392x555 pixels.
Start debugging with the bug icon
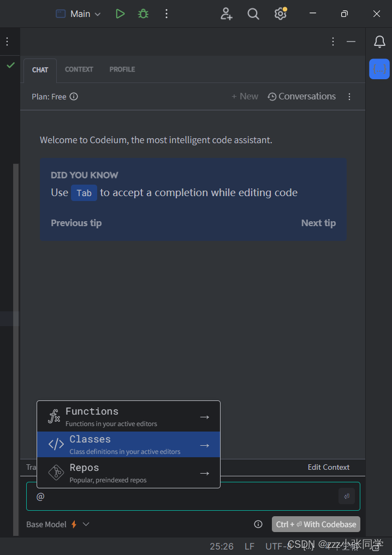pyautogui.click(x=143, y=14)
